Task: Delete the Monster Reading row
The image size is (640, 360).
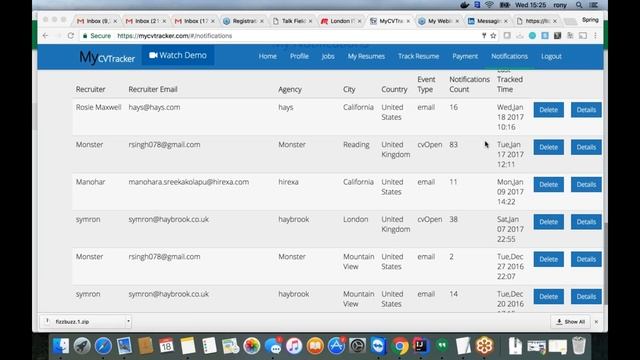Action: click(x=549, y=147)
